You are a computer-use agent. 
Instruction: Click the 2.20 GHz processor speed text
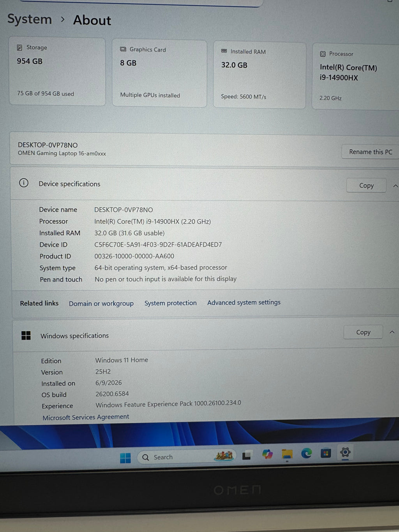[330, 98]
